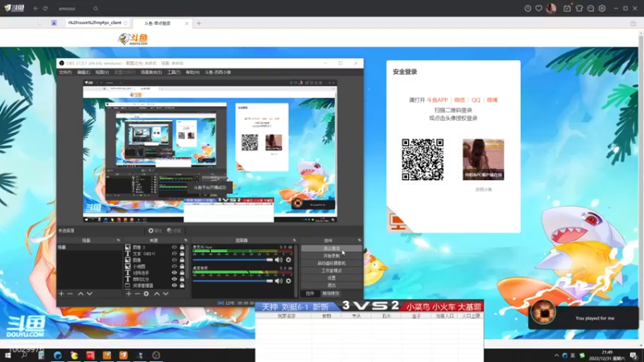This screenshot has height=362, width=644.
Task: Click the 属性 properties button above the docks
Action: [x=155, y=231]
